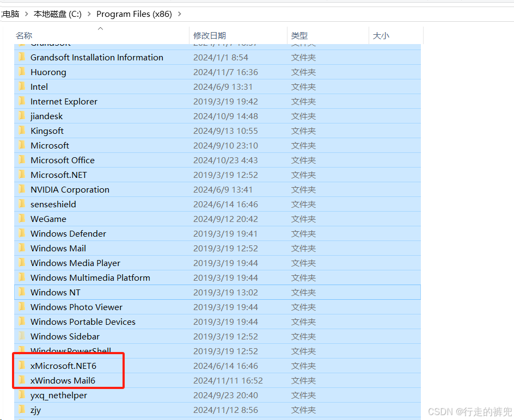Select the senseshield folder name
The image size is (514, 420).
[53, 205]
